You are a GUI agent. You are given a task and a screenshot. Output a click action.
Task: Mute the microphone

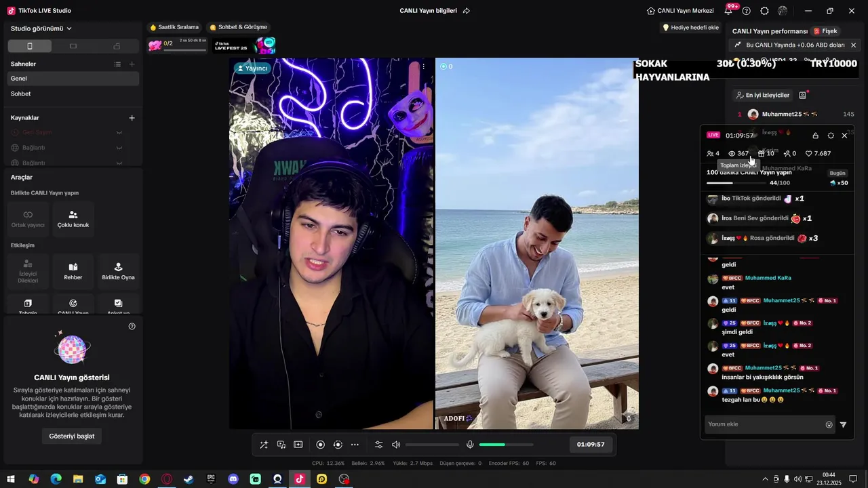click(470, 445)
